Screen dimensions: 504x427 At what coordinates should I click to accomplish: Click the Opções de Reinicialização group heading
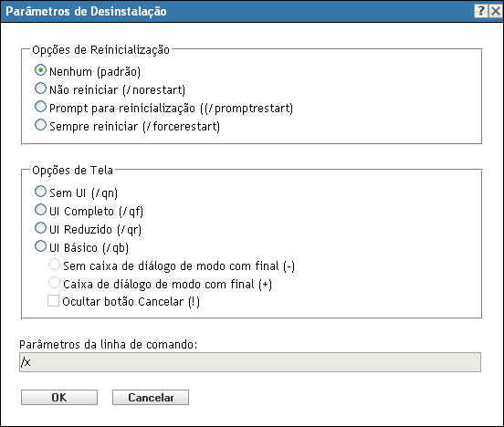[101, 50]
